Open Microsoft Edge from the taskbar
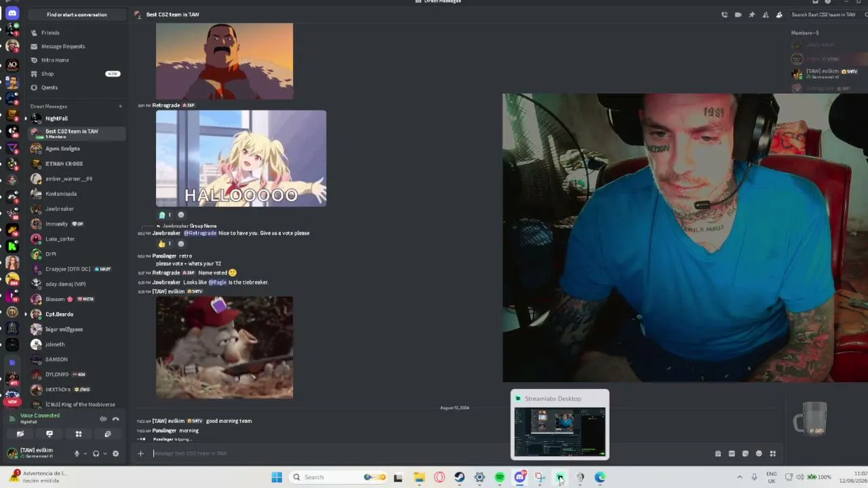 click(600, 477)
